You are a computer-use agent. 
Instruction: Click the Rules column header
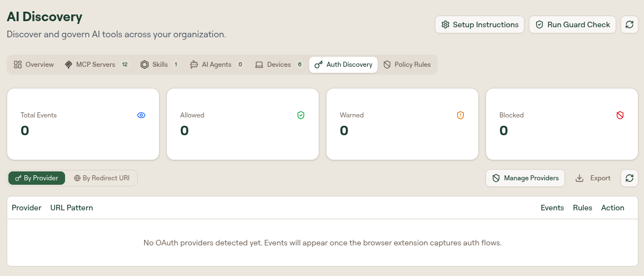coord(582,208)
